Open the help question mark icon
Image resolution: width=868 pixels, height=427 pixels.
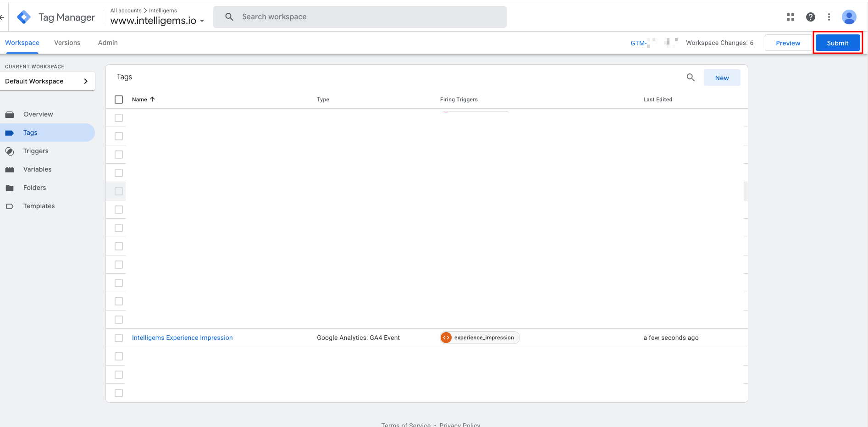coord(810,17)
